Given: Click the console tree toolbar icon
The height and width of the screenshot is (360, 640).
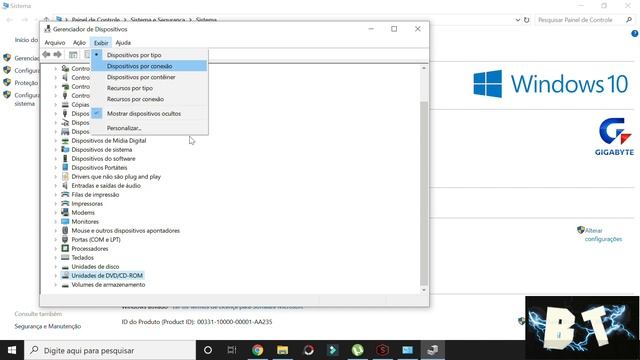Looking at the screenshot, I should pos(73,55).
